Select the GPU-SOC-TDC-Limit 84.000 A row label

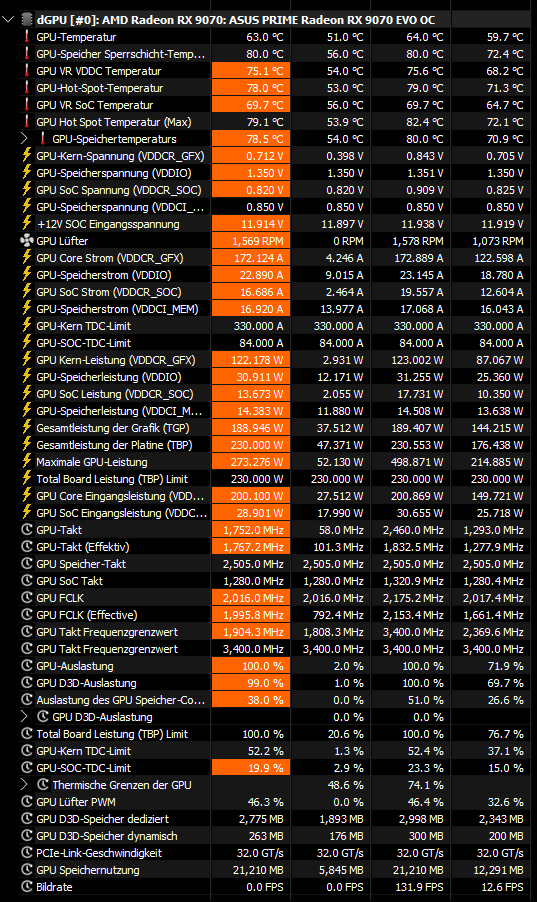click(x=83, y=343)
